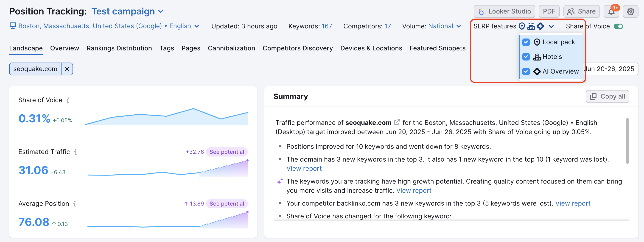Open the settings gear icon

pos(630,11)
